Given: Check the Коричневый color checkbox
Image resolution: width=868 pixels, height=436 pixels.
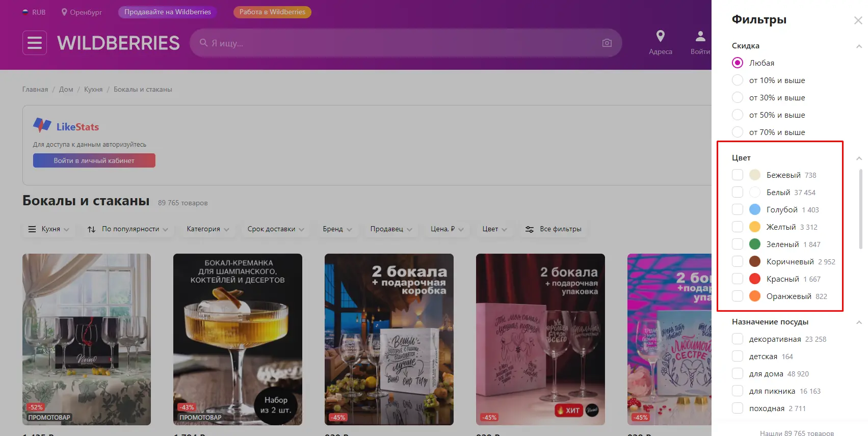Looking at the screenshot, I should 738,261.
